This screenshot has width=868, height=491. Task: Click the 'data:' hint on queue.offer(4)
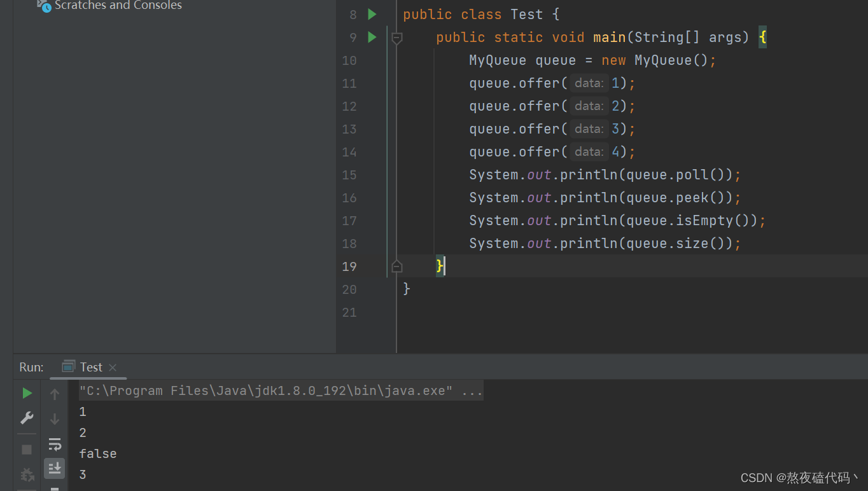tap(589, 152)
